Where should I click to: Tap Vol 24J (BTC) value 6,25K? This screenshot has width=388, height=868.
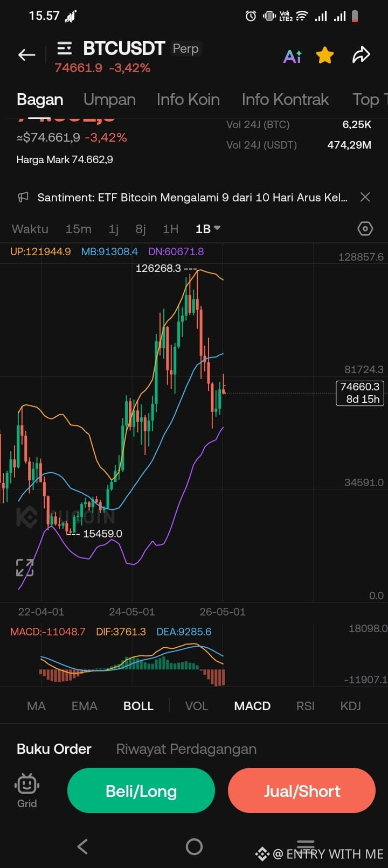coord(357,124)
